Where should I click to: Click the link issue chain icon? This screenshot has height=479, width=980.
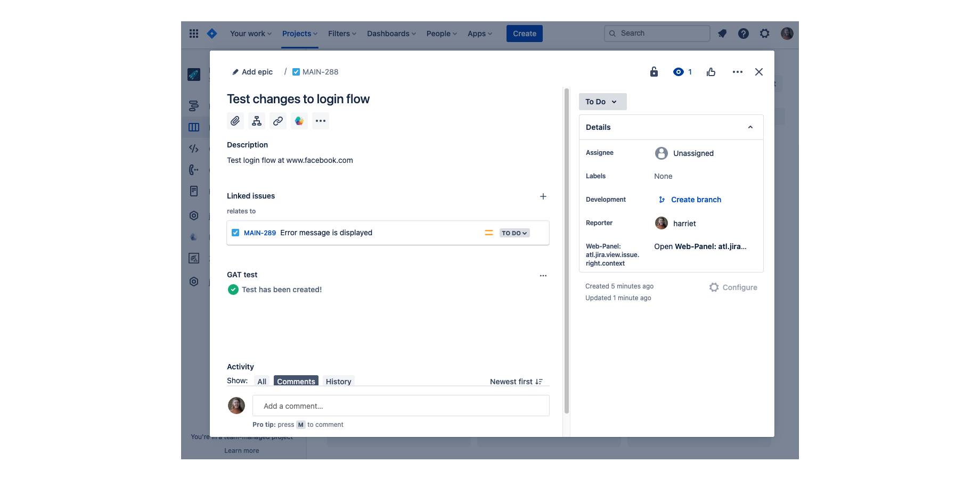(278, 121)
